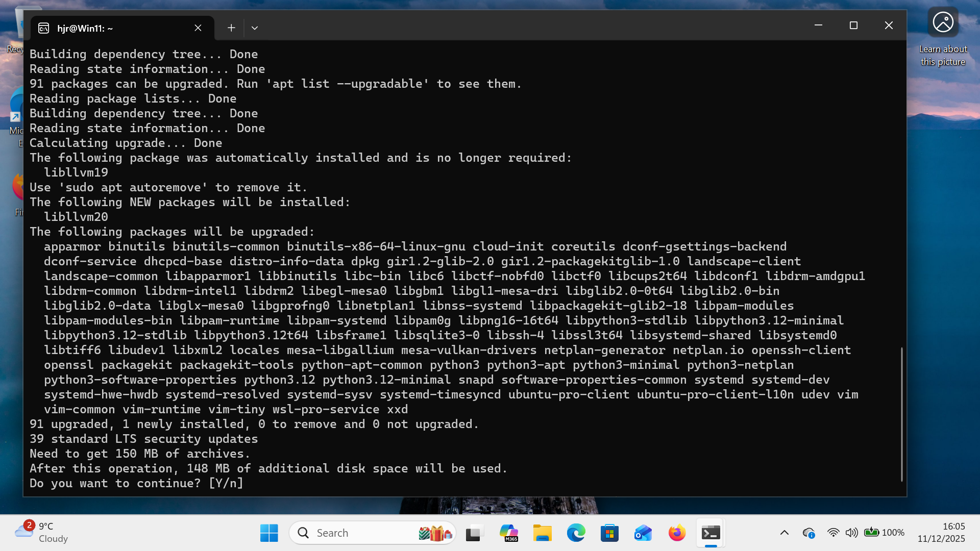Click the Windows Start button
This screenshot has height=551, width=980.
coord(269,533)
